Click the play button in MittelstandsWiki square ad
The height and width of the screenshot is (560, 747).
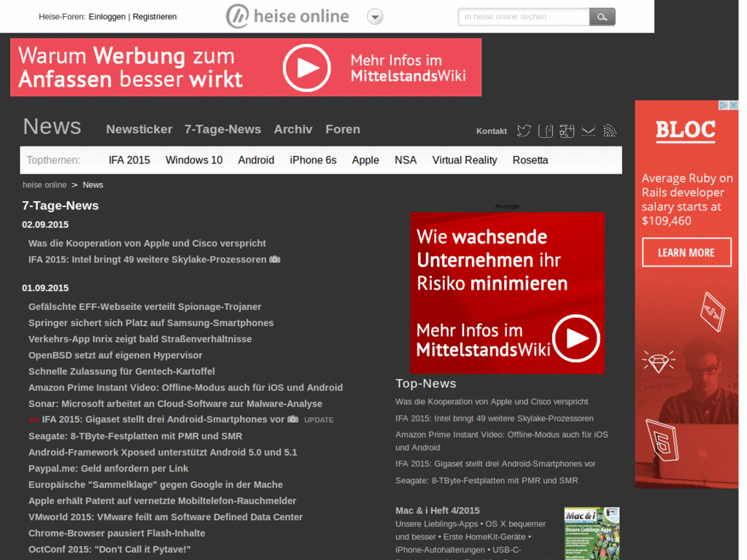(576, 338)
